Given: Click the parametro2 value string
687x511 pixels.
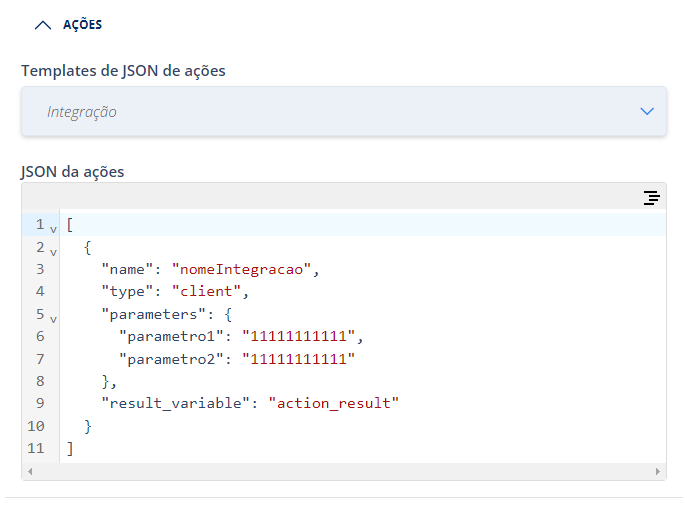Looking at the screenshot, I should [x=298, y=359].
